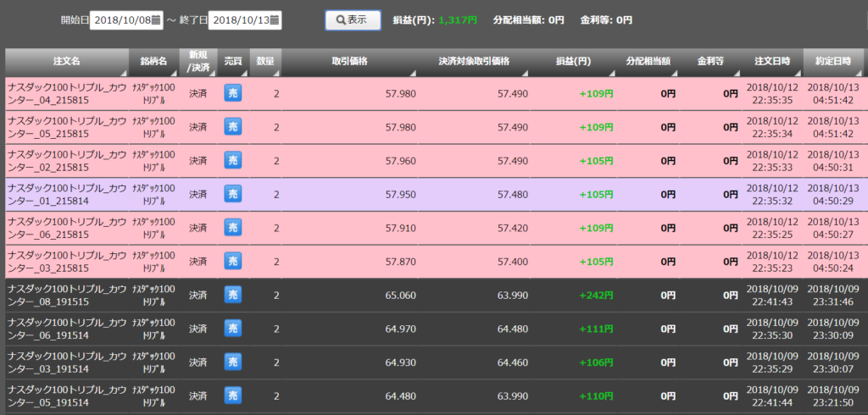868x415 pixels.
Task: Sort by 決済対象取引価格 column header
Action: [474, 62]
